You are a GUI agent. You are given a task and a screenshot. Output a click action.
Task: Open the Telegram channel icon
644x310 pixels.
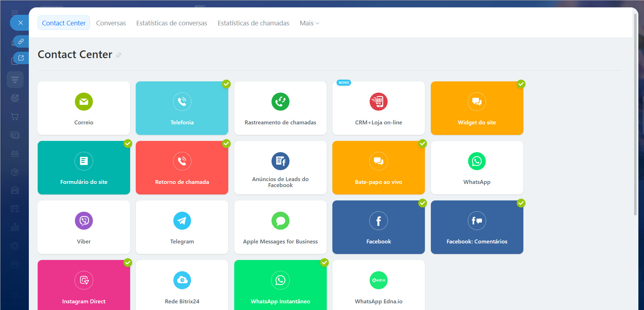tap(182, 221)
